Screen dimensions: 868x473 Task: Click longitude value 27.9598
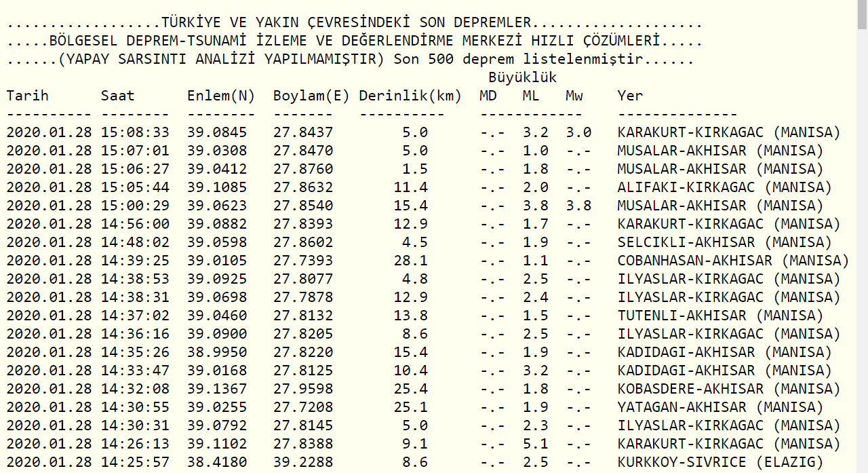click(303, 389)
